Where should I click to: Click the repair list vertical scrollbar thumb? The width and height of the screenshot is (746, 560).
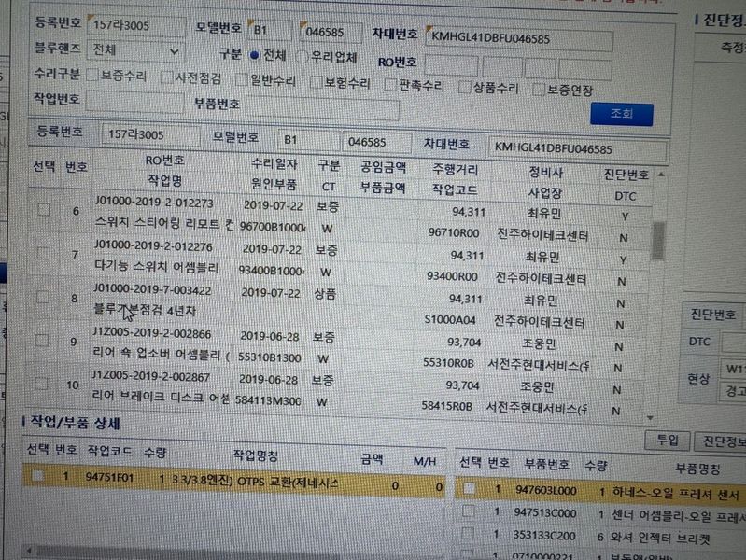[x=658, y=241]
